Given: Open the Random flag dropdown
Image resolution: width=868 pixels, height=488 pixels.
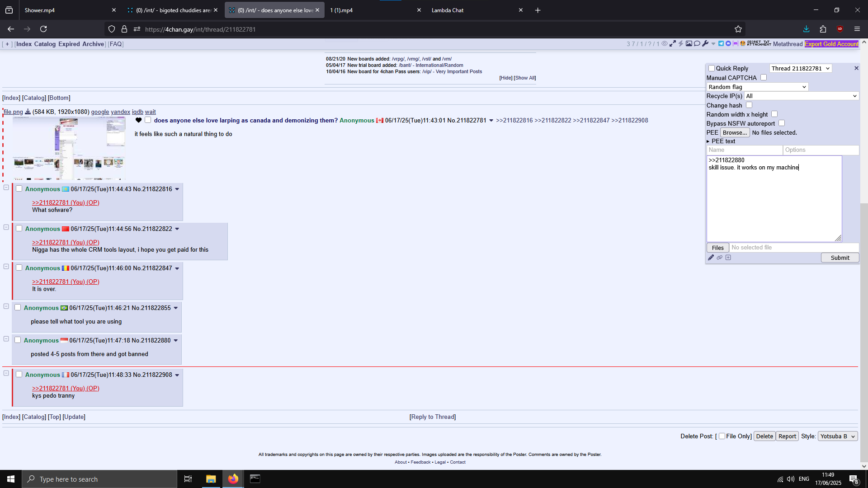Looking at the screenshot, I should [757, 87].
